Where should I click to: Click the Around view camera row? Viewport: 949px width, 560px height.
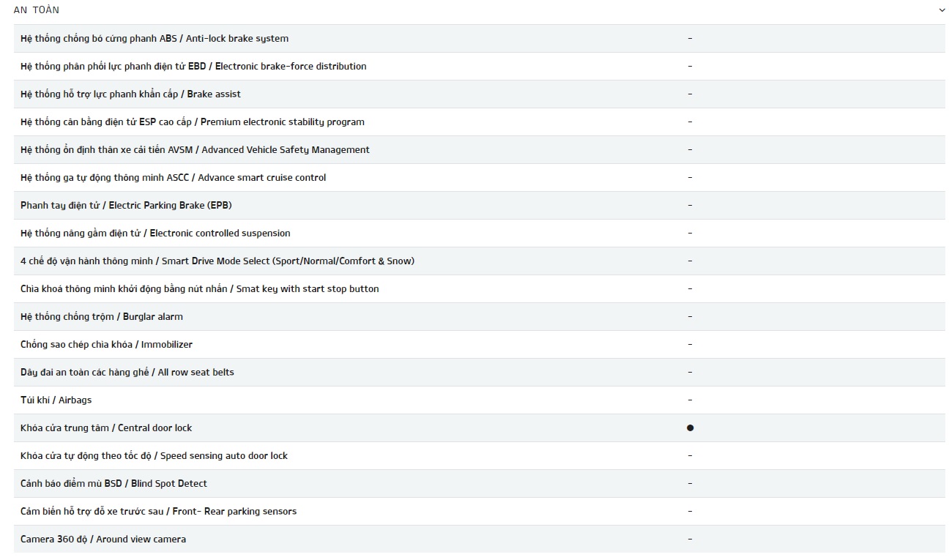479,539
